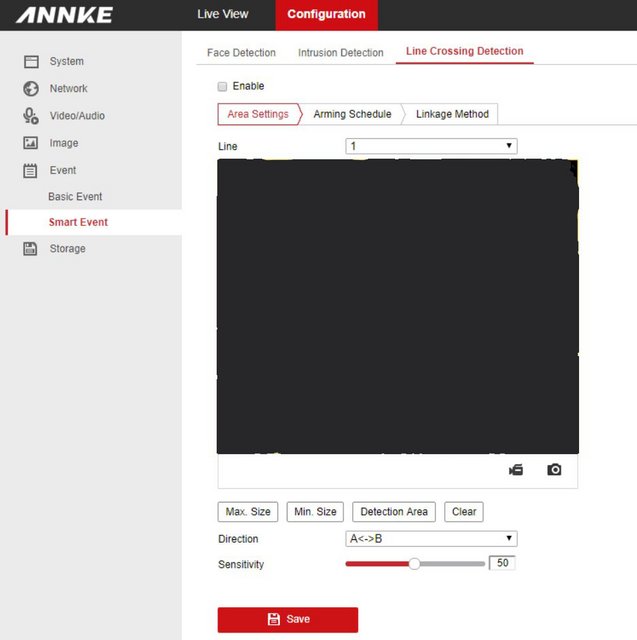The image size is (637, 640).
Task: Start recording with the camcorder icon
Action: tap(516, 470)
